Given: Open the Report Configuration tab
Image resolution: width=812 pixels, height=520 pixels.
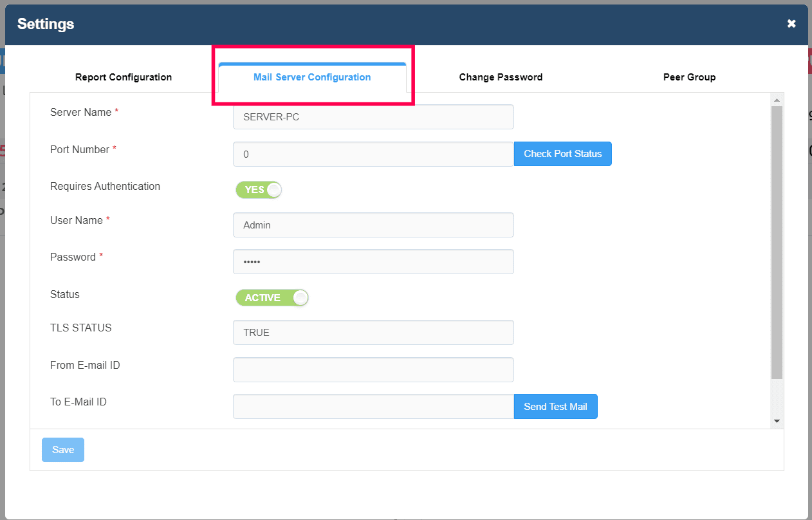Looking at the screenshot, I should (x=124, y=77).
